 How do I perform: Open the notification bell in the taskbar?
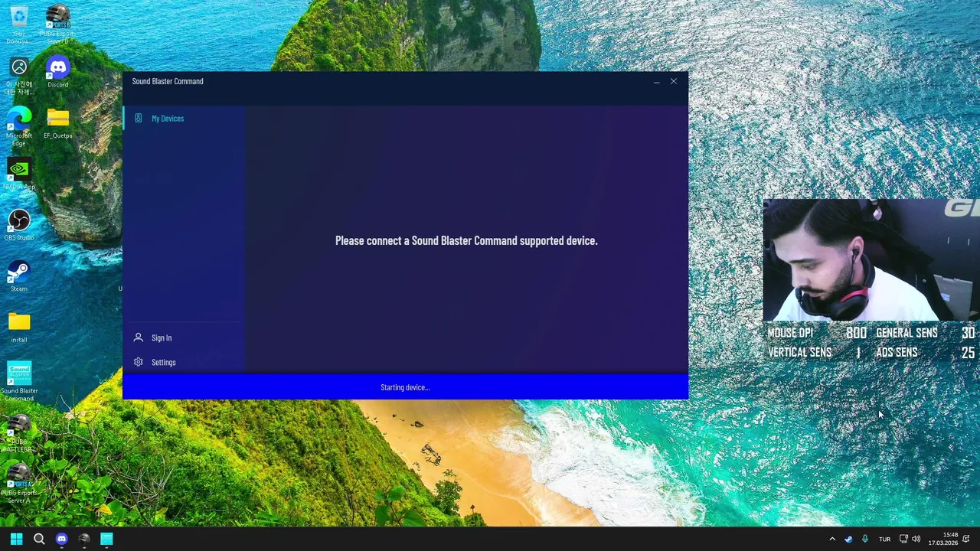click(x=966, y=539)
